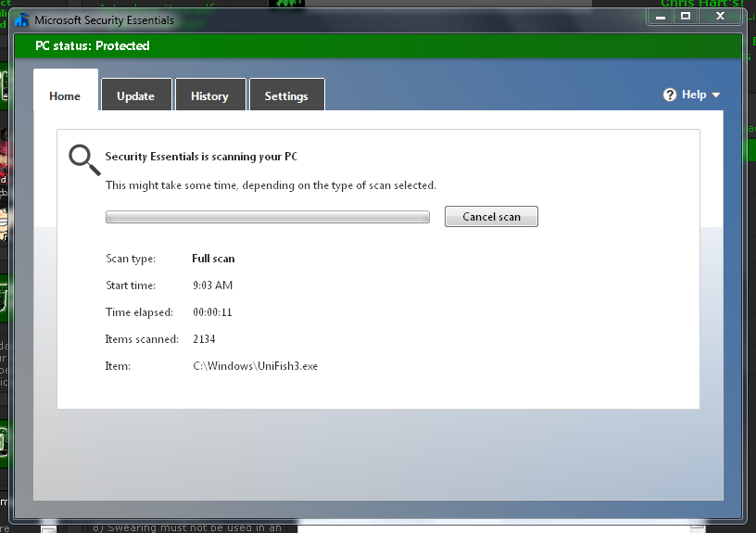The image size is (756, 533).
Task: Switch to the Home tab
Action: point(66,90)
